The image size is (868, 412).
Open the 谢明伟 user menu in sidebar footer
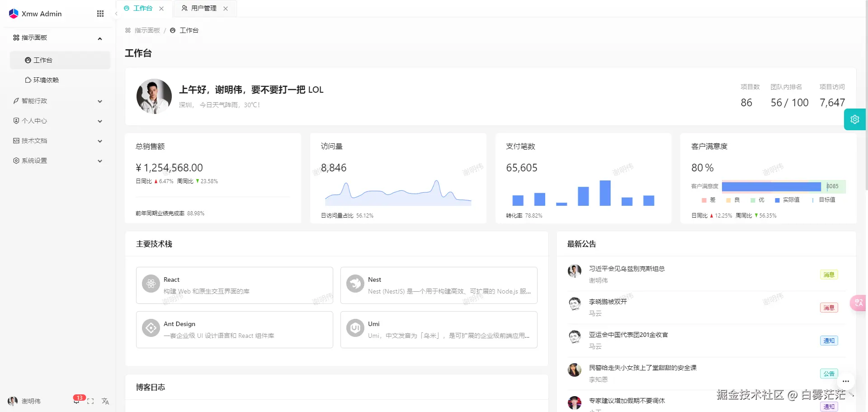point(24,401)
